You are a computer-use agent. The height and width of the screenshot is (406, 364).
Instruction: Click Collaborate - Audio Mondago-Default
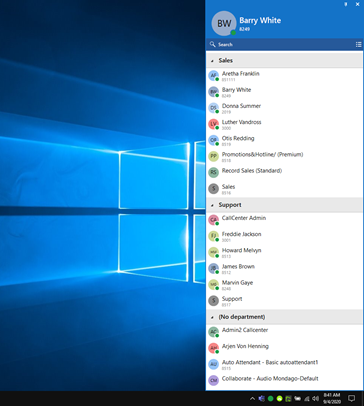tap(270, 379)
